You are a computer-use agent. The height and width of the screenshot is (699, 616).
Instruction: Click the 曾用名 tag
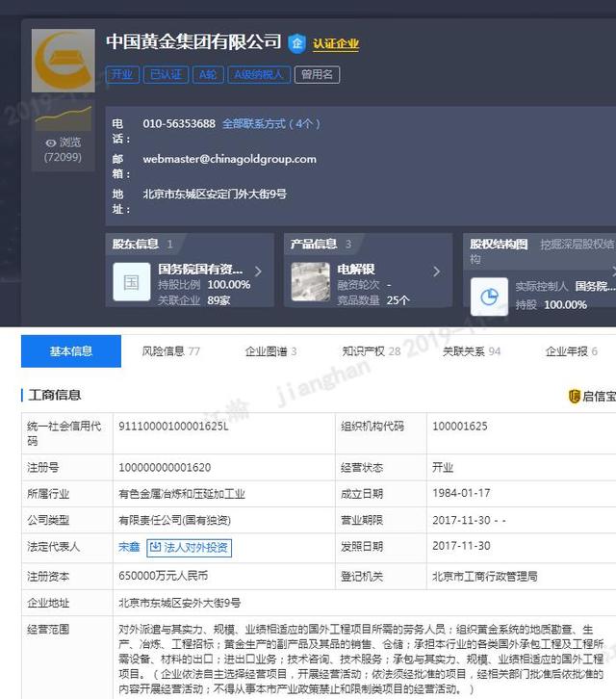click(317, 74)
